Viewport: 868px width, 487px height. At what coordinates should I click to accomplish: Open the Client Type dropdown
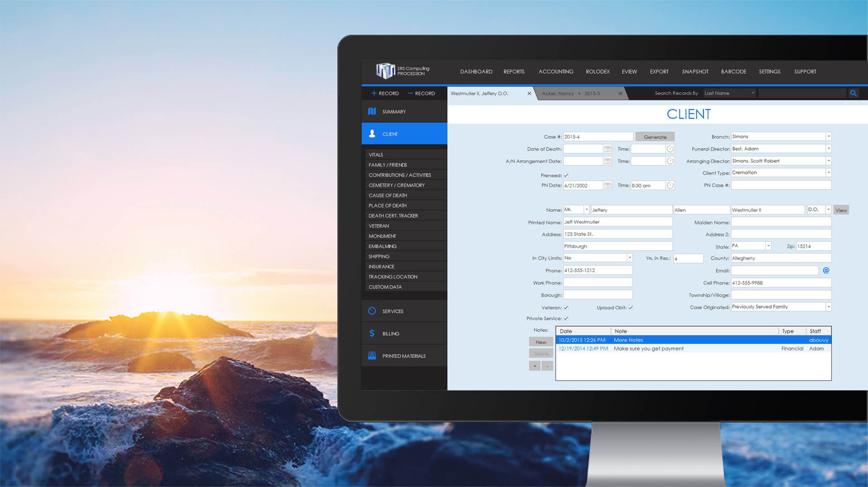pos(828,173)
